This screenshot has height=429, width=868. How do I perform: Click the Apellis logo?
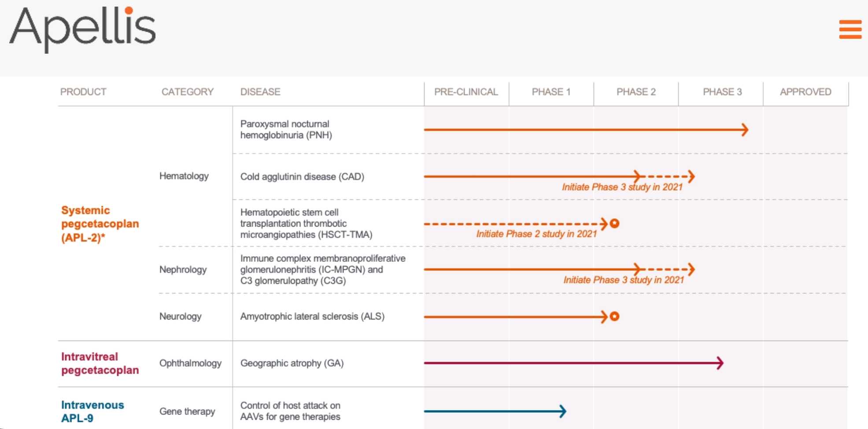82,29
